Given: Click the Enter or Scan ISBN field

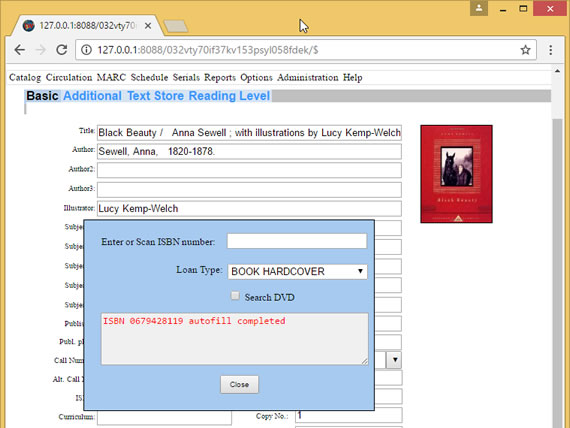Looking at the screenshot, I should pyautogui.click(x=297, y=241).
